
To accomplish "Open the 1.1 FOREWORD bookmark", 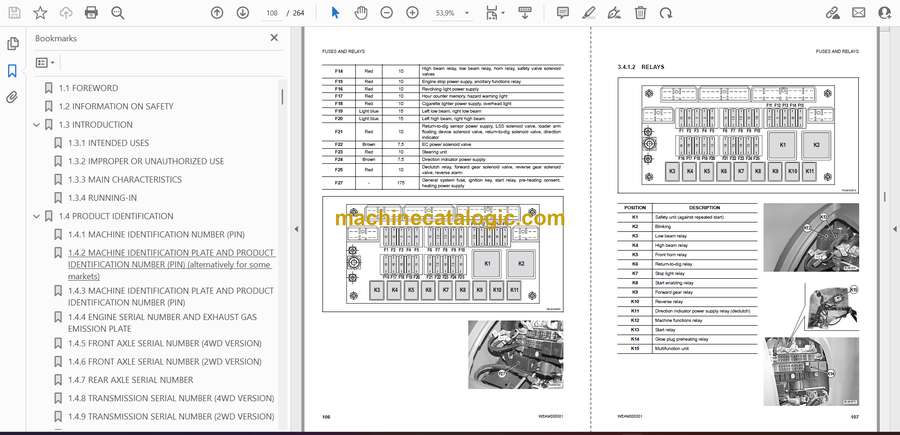I will click(88, 88).
